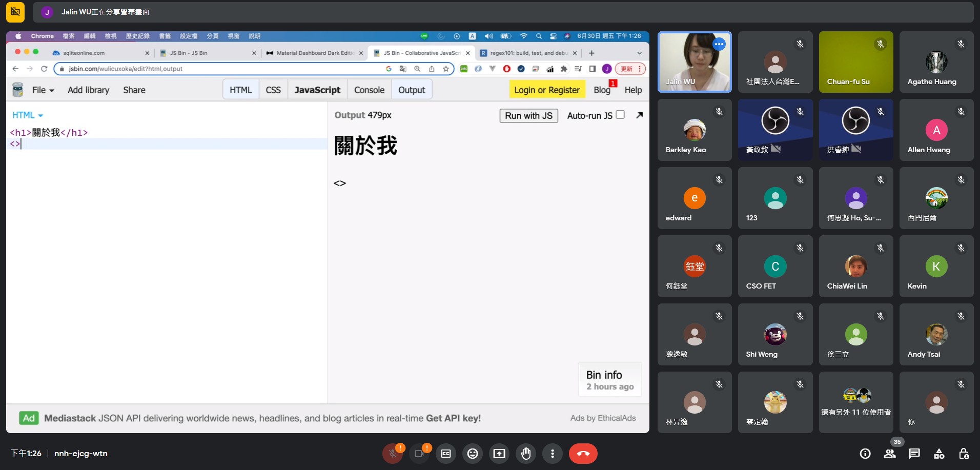Show everyone via the people icon

[890, 454]
